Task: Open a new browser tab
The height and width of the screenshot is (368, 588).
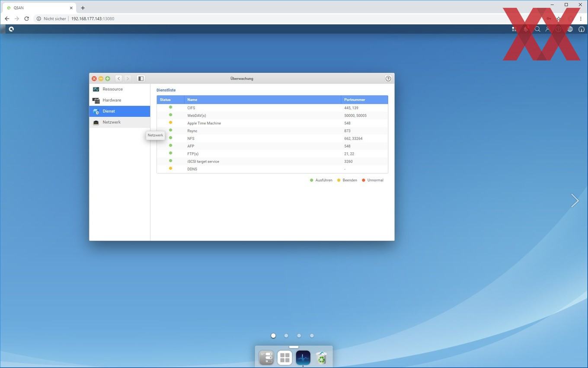Action: (83, 8)
